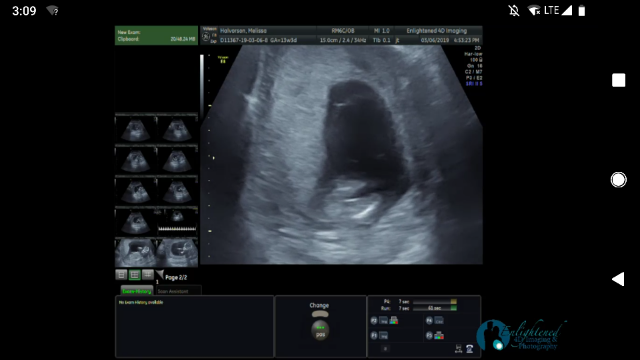Click the green New Exam clipboard panel
Viewport: 640px width, 360px height.
pos(156,36)
